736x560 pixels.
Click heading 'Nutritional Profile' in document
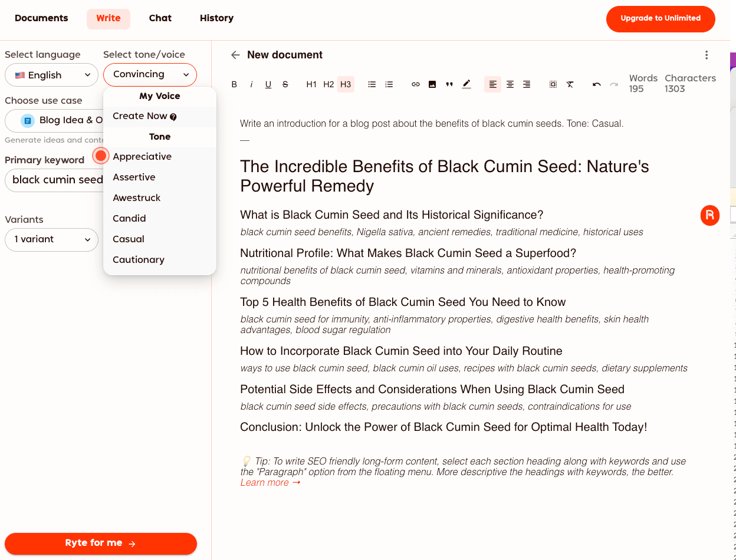[408, 253]
